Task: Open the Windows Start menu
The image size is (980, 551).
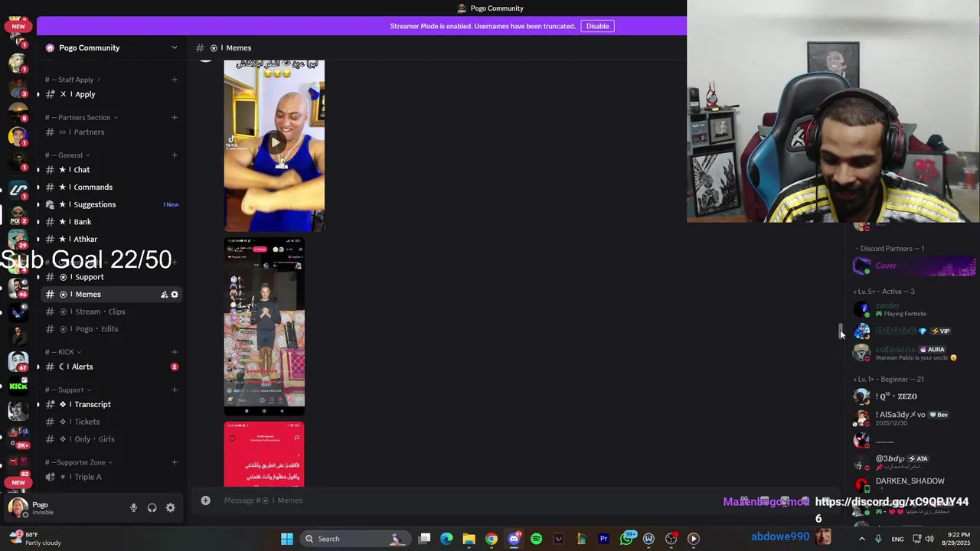Action: (x=287, y=539)
